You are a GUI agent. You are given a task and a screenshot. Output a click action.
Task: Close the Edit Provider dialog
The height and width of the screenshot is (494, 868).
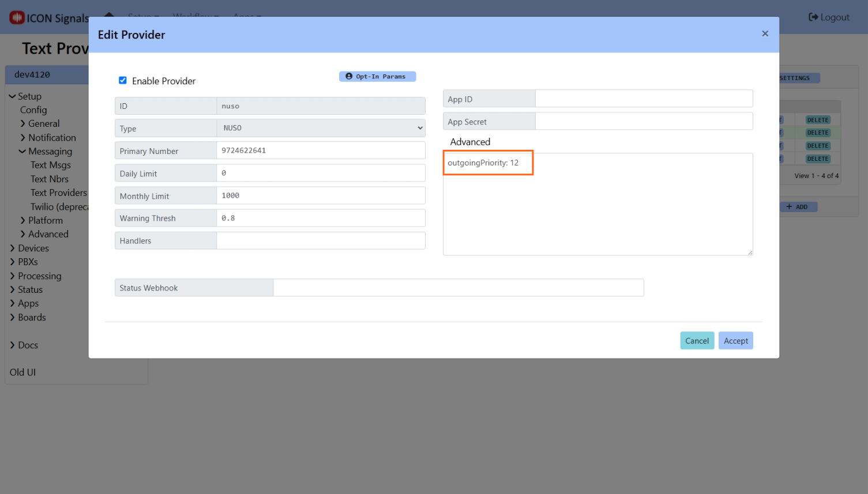point(765,33)
